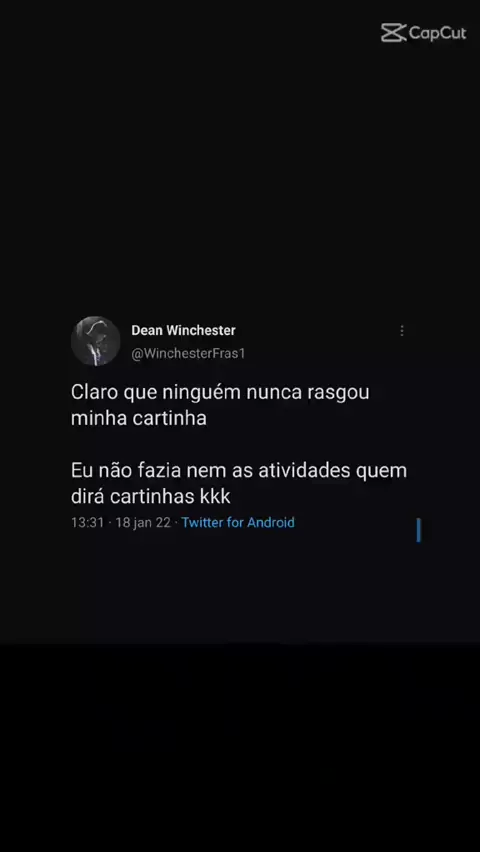This screenshot has height=852, width=480.
Task: Click the CapCut watermark text
Action: point(438,33)
